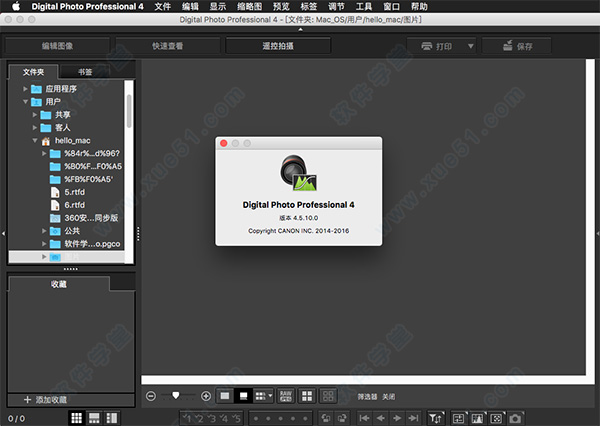This screenshot has width=600, height=426.
Task: Switch to vertical thumbnail strip layout
Action: coord(112,418)
